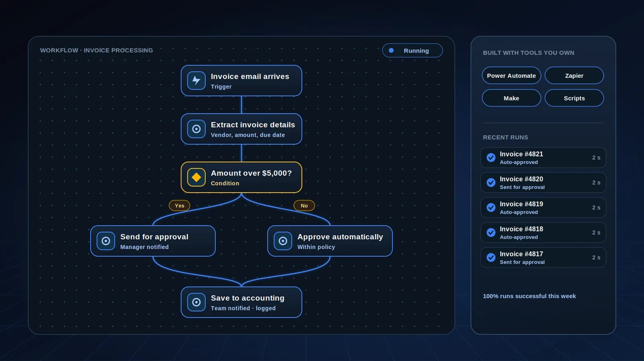Click the blue dot in Running status pill

(x=391, y=50)
